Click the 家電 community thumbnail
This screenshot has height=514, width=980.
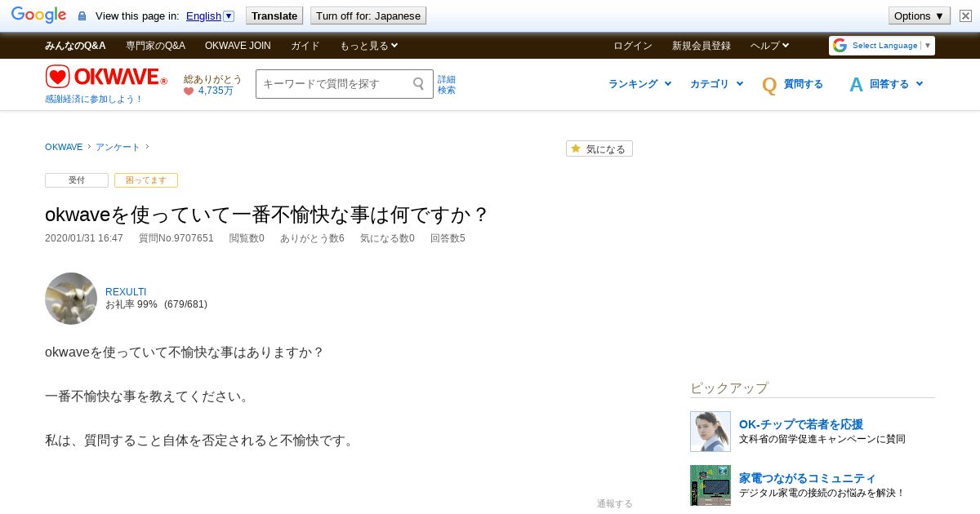pos(710,485)
